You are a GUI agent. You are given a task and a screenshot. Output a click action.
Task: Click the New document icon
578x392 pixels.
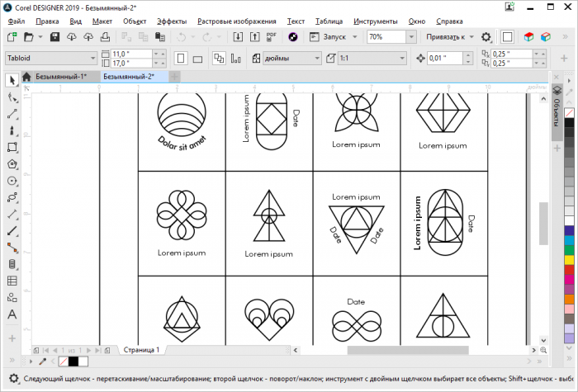[x=12, y=37]
